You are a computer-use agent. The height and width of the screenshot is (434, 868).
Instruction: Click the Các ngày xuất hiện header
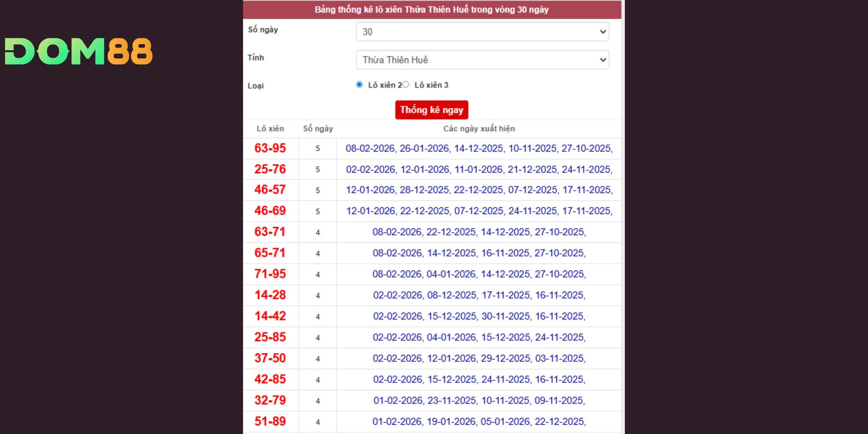(479, 129)
